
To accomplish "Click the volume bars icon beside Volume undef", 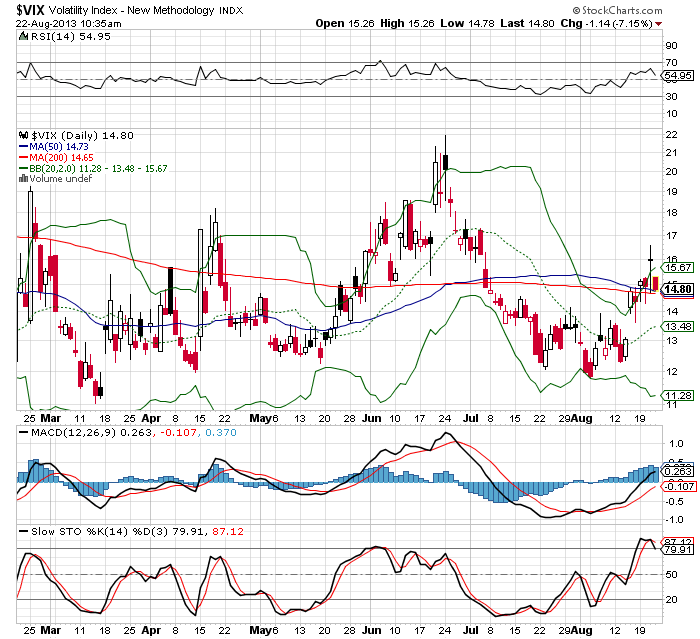I will pos(23,179).
